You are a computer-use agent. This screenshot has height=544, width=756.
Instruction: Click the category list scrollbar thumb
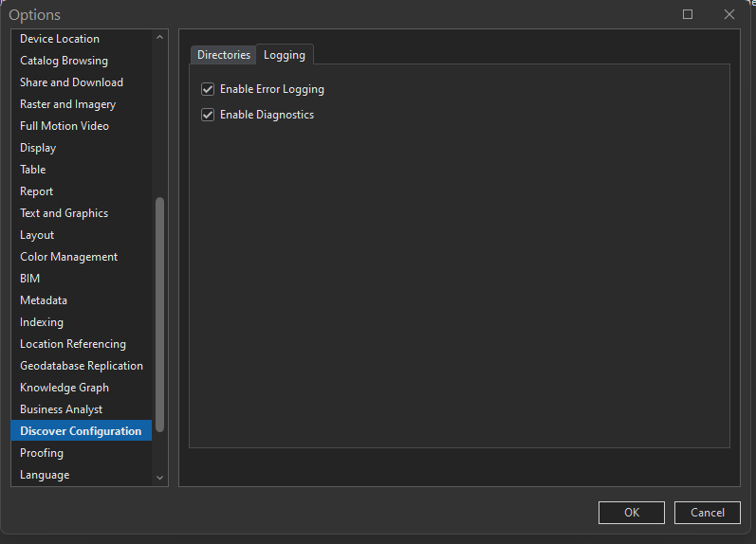pos(159,315)
